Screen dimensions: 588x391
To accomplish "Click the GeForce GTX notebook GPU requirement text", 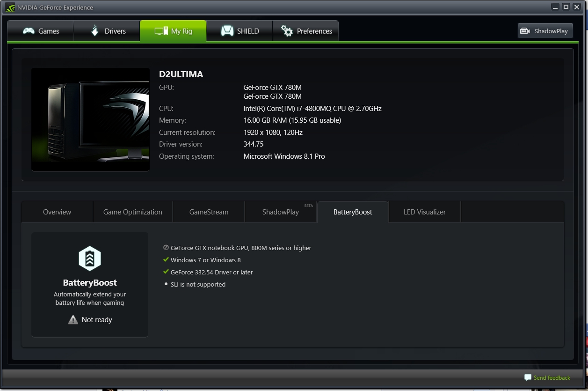I will pyautogui.click(x=241, y=248).
